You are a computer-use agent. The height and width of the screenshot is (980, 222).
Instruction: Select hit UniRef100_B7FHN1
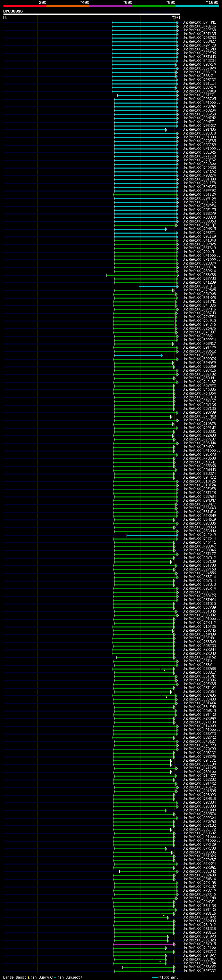click(199, 23)
